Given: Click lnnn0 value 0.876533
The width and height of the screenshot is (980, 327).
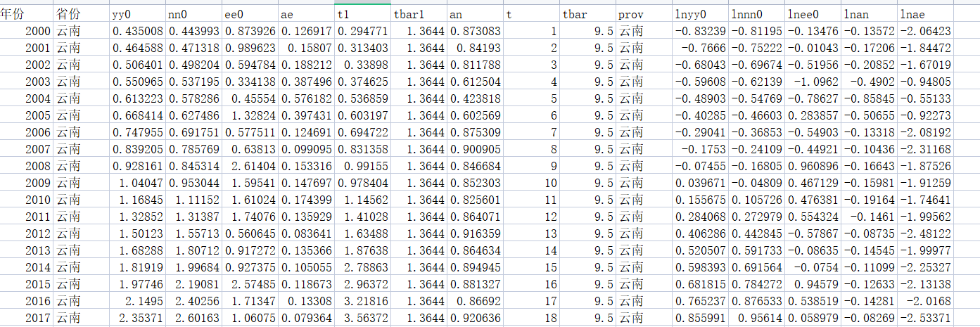Looking at the screenshot, I should (757, 301).
